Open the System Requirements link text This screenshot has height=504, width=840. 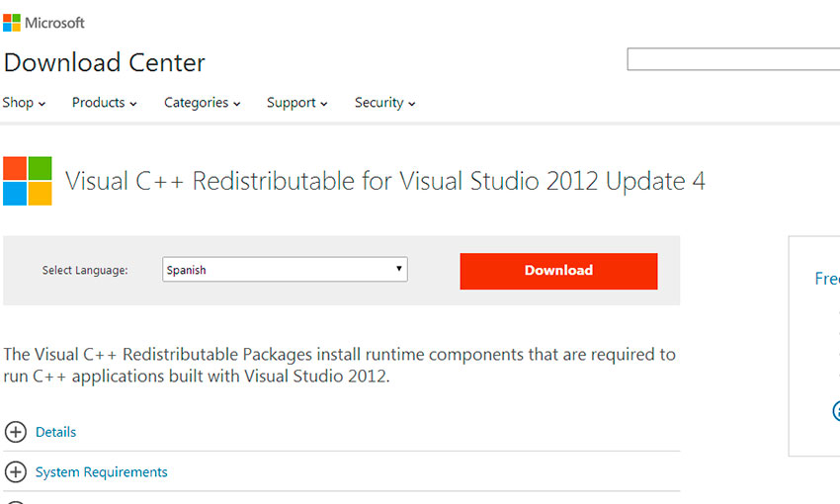point(101,472)
